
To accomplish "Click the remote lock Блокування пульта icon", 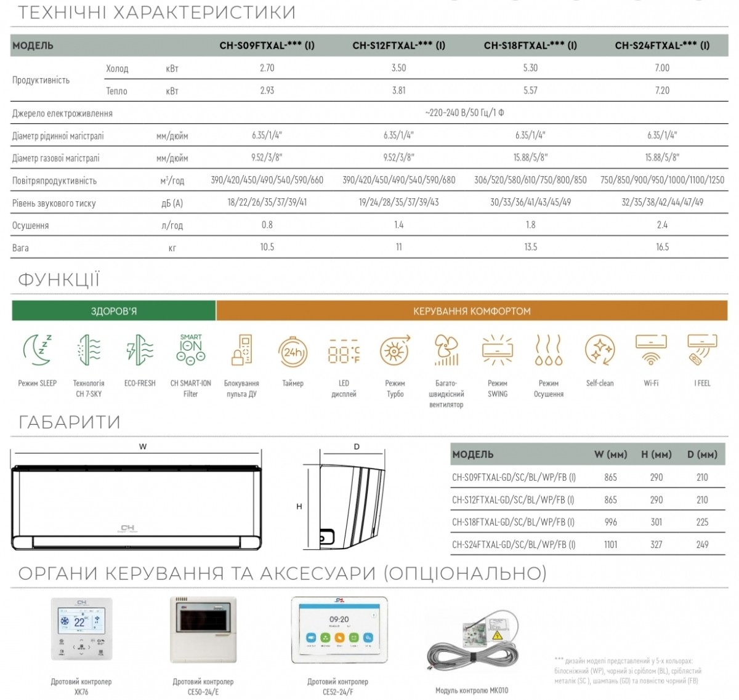I will click(241, 350).
